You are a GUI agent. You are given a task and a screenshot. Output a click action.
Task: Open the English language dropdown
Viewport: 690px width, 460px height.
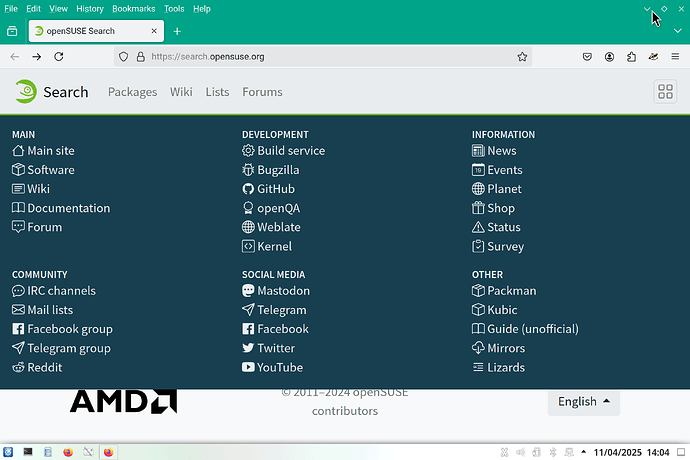(584, 402)
